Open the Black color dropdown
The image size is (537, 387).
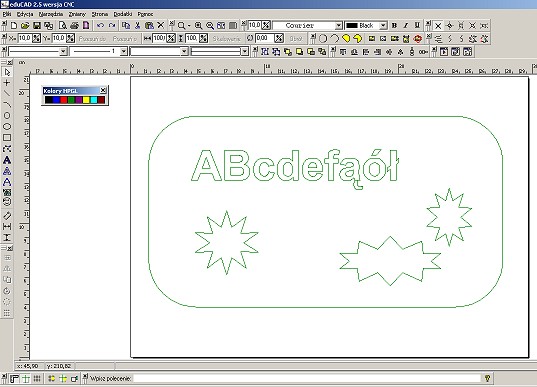(383, 26)
